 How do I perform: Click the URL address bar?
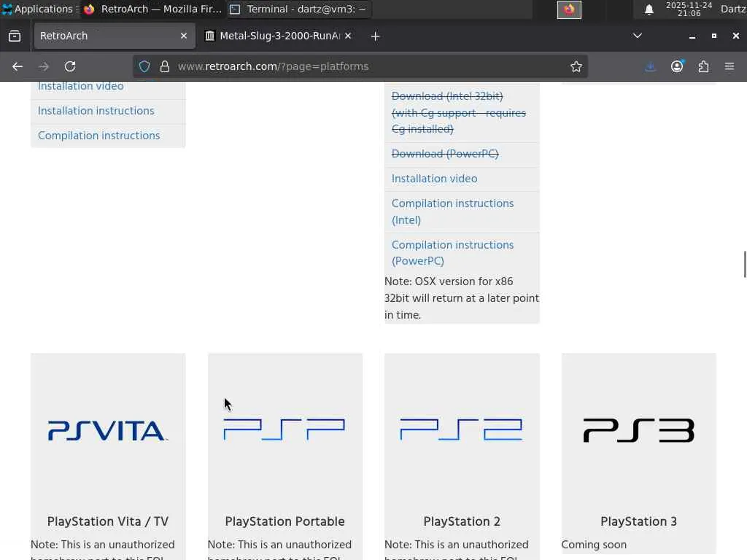[360, 66]
